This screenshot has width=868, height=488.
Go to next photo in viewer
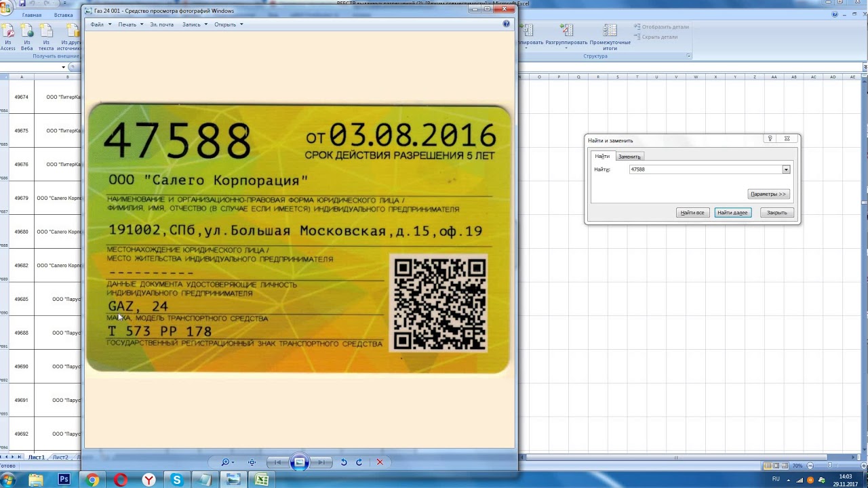(321, 462)
